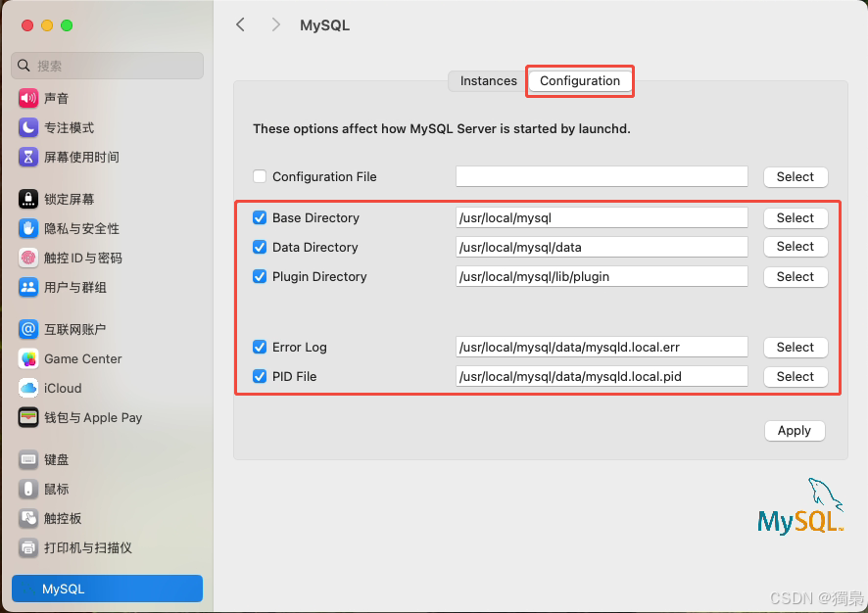
Task: Click the Internet Accounts (互联网账户) @ icon
Action: [x=28, y=329]
